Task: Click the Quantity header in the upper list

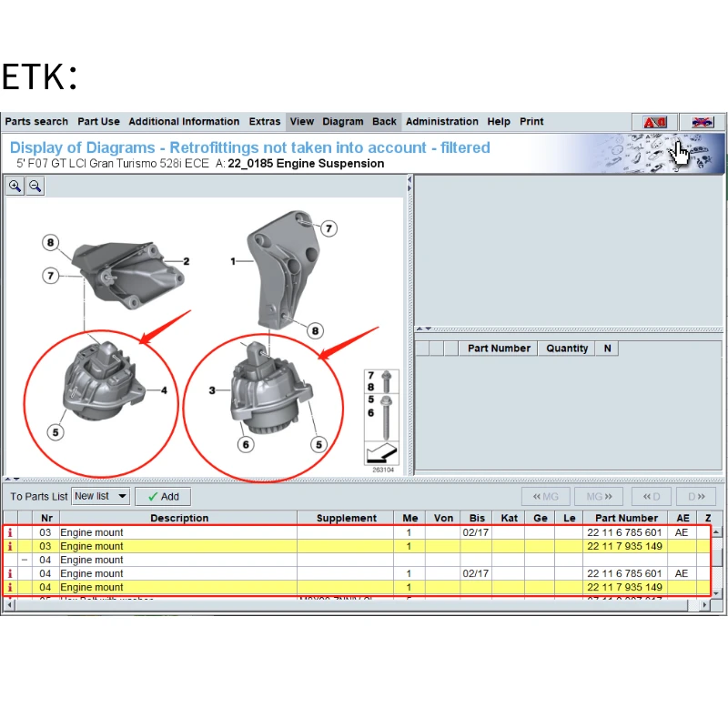Action: tap(567, 349)
